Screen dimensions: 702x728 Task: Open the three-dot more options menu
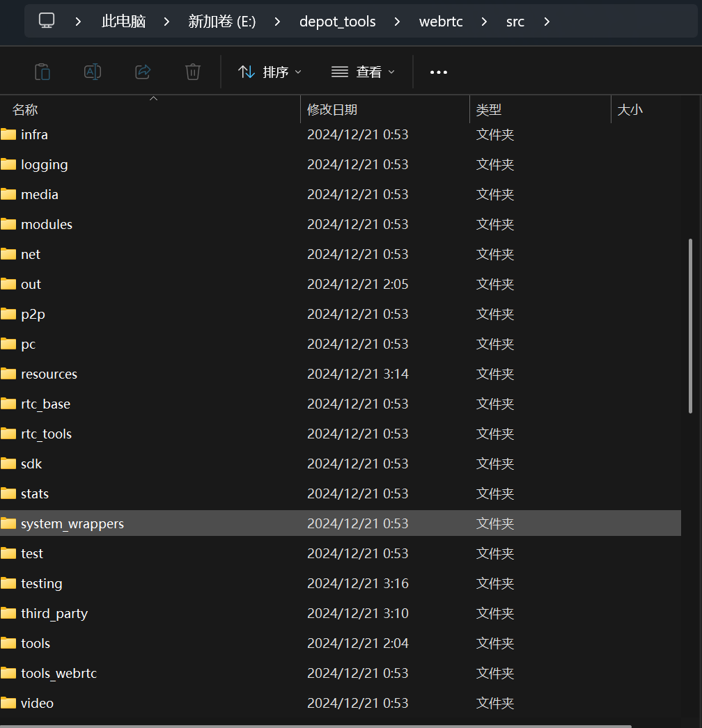[439, 72]
